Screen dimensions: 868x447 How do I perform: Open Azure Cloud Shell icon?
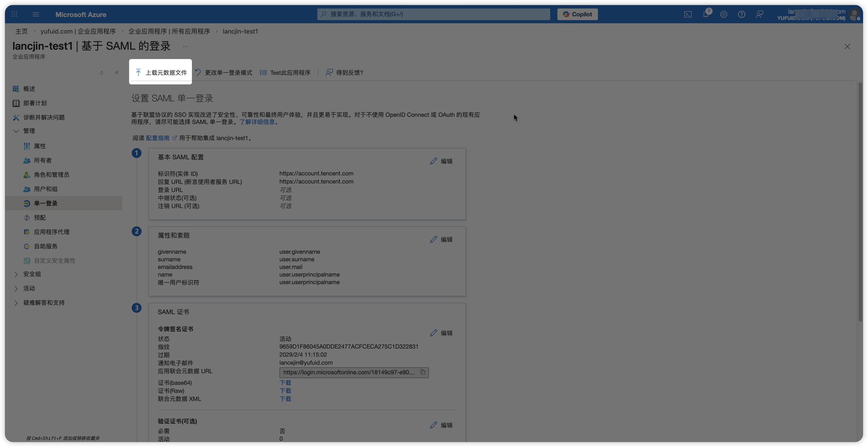tap(688, 15)
